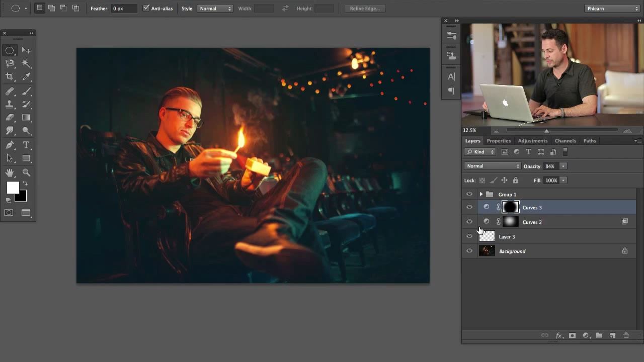Open the Style Normal dropdown
Image resolution: width=644 pixels, height=362 pixels.
(215, 9)
